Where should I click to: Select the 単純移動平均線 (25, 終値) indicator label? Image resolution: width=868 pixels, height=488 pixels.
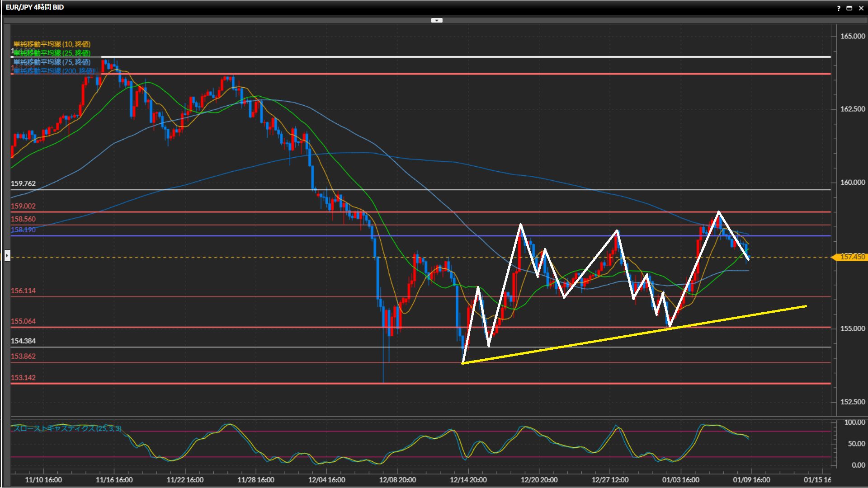point(52,53)
